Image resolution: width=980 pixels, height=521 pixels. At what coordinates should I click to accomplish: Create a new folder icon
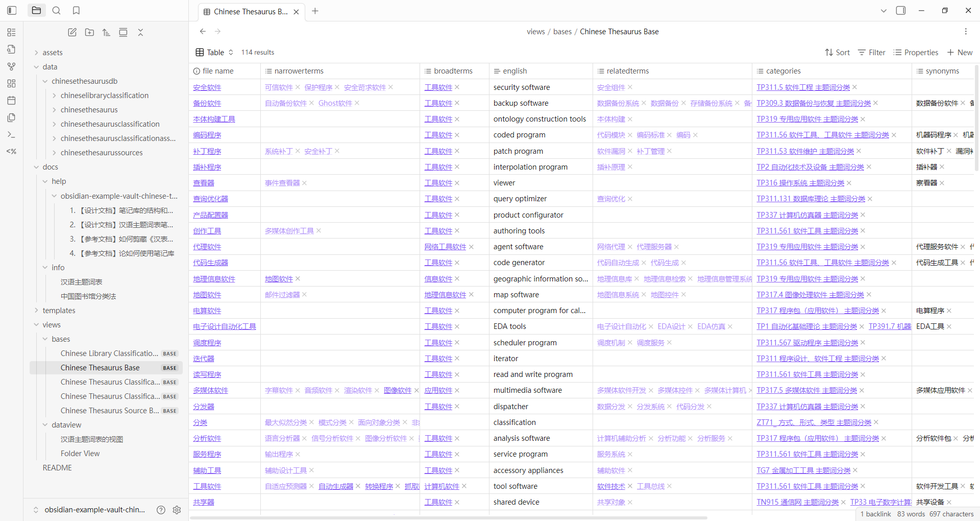coord(89,32)
